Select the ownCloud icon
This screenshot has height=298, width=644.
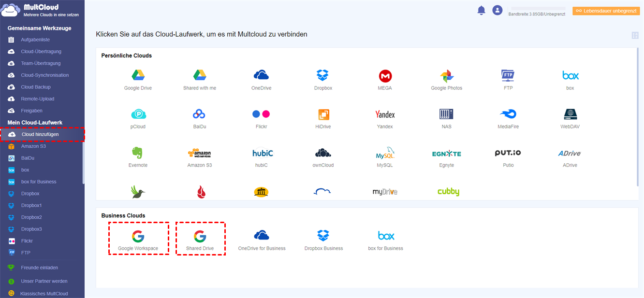[323, 153]
